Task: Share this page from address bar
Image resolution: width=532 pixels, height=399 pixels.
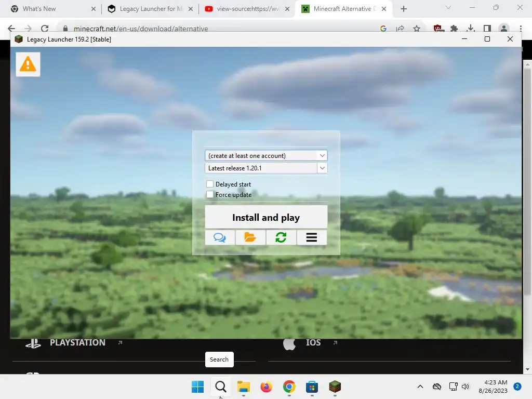Action: 400,29
